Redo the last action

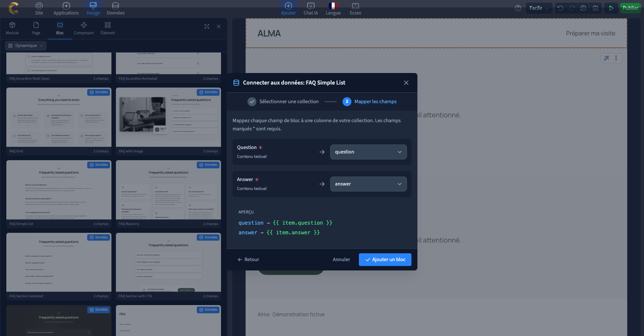tap(572, 8)
